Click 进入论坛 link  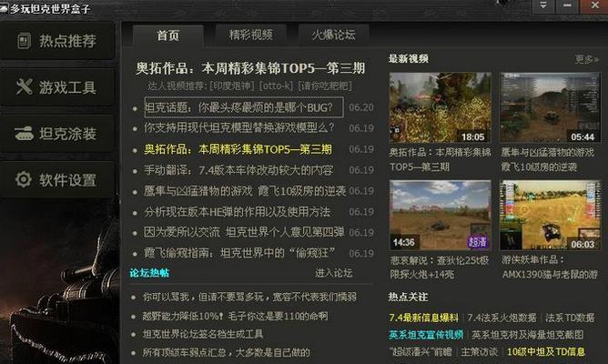(333, 273)
